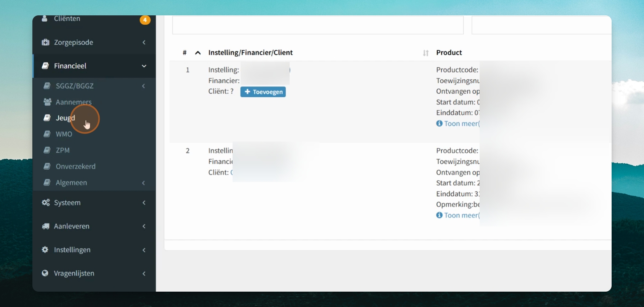Click the Toevoegen button for Cliënt

point(263,92)
